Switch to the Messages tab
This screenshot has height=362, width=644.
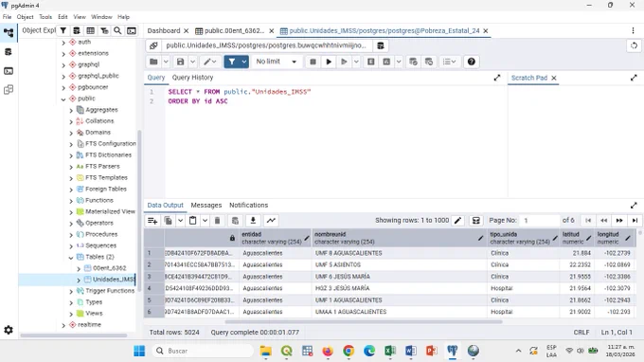[x=206, y=205]
